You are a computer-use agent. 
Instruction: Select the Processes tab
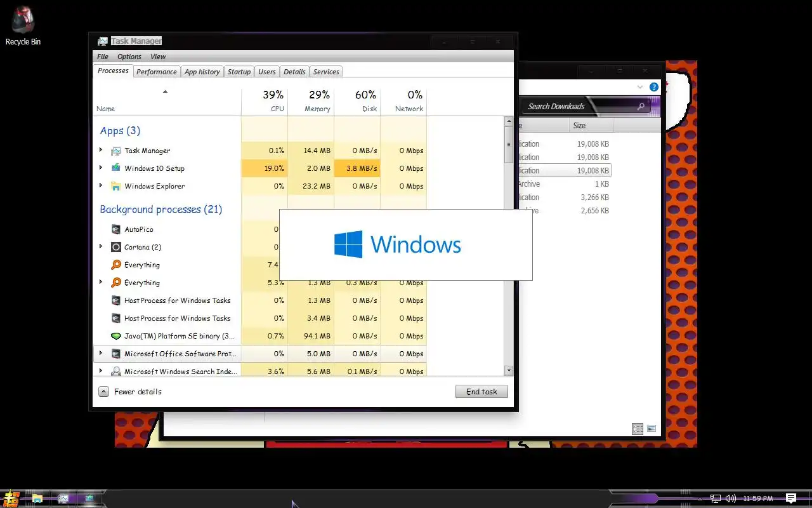click(x=114, y=70)
